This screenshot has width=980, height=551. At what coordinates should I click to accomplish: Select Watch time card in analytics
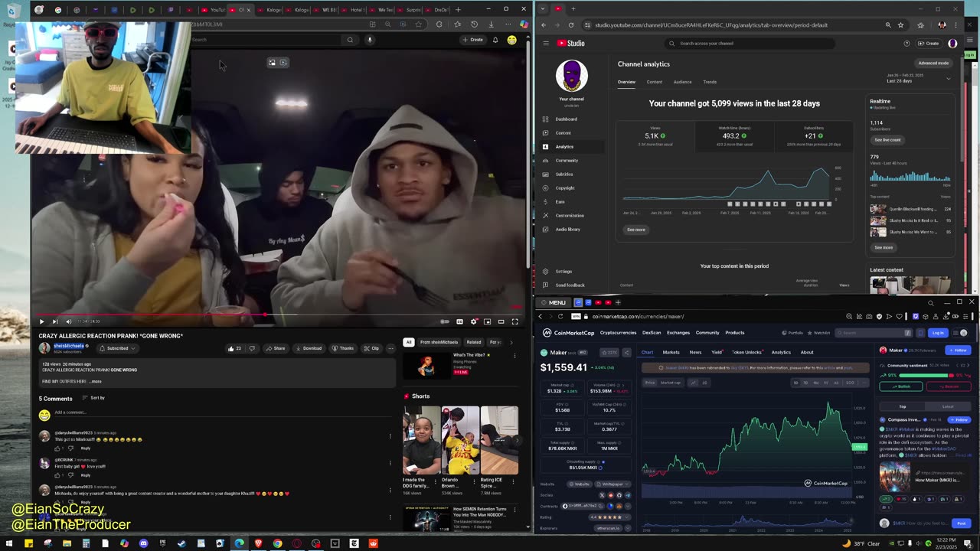pyautogui.click(x=733, y=135)
